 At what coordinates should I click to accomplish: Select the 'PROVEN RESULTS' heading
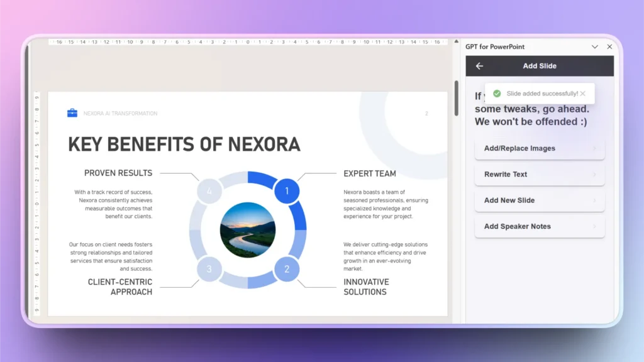pos(118,173)
